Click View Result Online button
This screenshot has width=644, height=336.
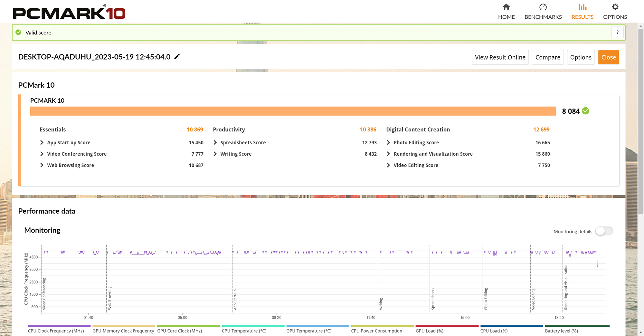500,57
